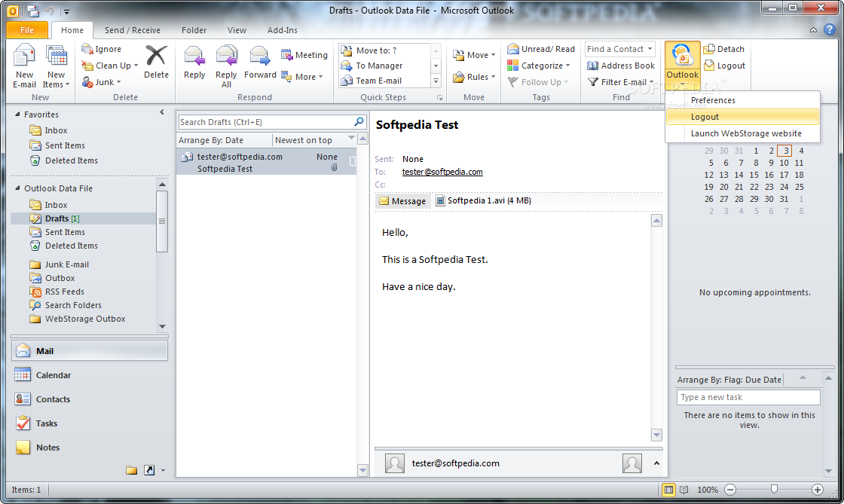
Task: Minimize the ribbon with the caret icon
Action: pyautogui.click(x=813, y=30)
